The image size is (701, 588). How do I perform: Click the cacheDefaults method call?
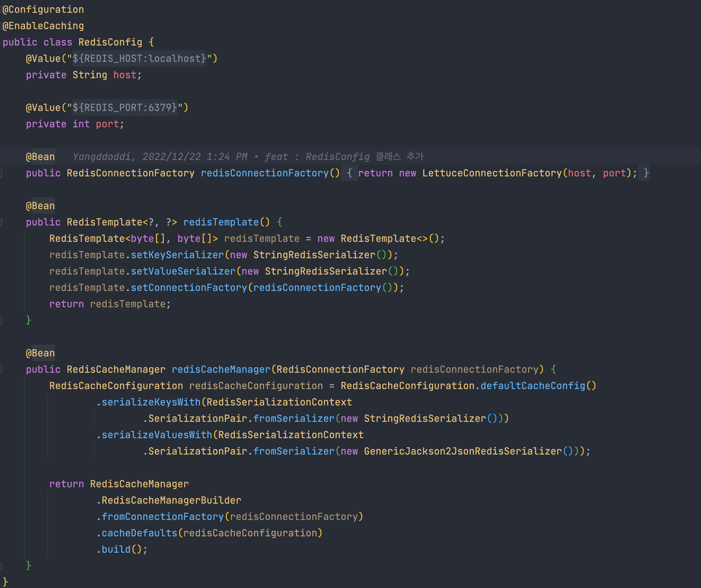[139, 533]
